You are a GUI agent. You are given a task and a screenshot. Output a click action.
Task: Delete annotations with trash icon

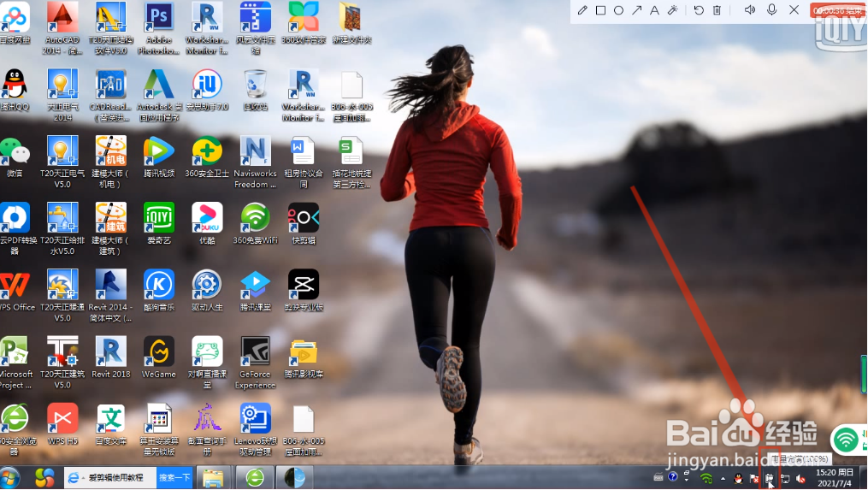tap(717, 10)
